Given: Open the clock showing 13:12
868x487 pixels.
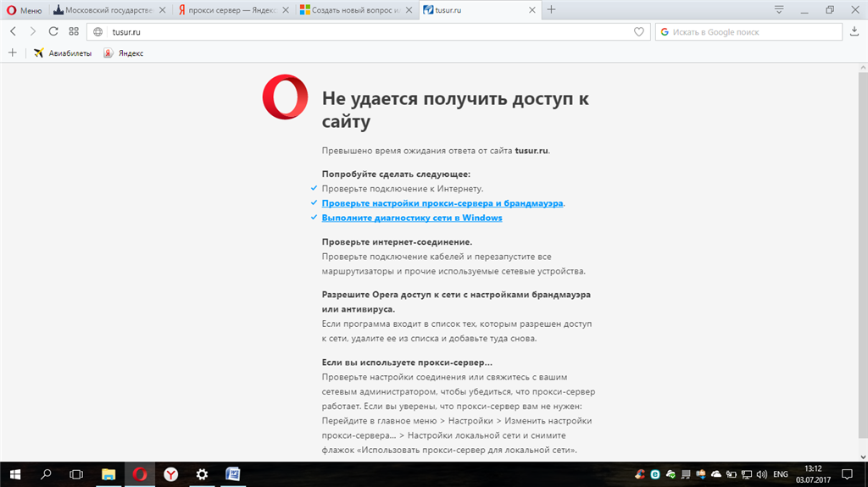Looking at the screenshot, I should 813,474.
